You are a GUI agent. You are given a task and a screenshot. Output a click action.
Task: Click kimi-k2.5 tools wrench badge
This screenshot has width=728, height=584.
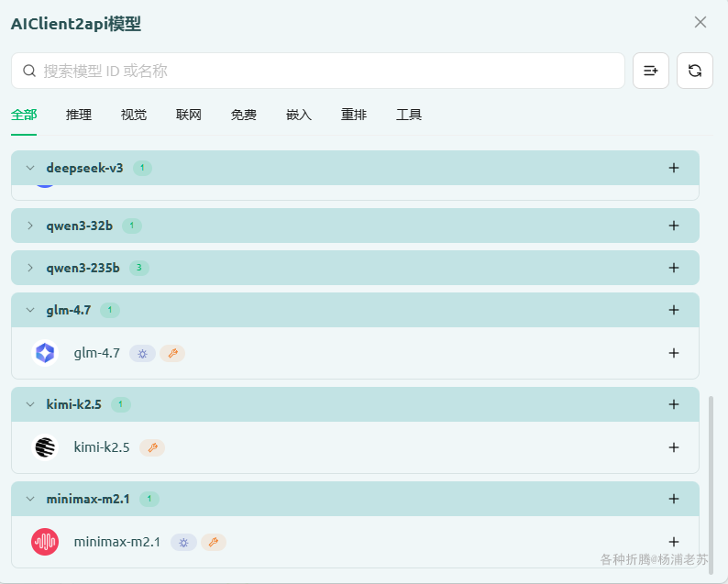pyautogui.click(x=152, y=448)
